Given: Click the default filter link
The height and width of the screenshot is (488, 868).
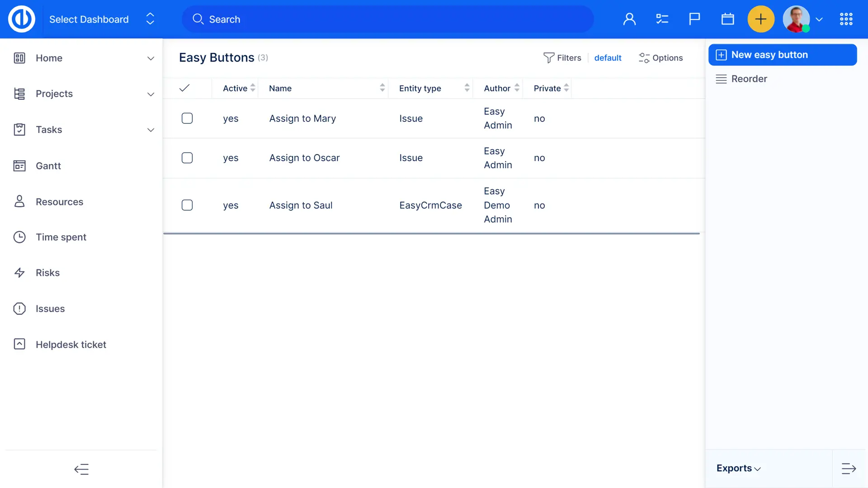Looking at the screenshot, I should point(608,58).
